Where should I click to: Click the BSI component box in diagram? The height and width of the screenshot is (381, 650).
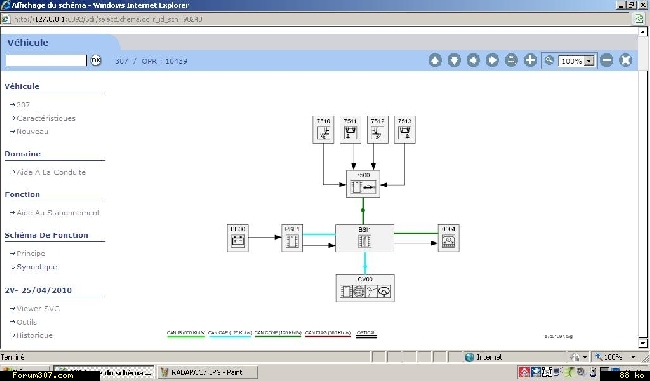364,238
